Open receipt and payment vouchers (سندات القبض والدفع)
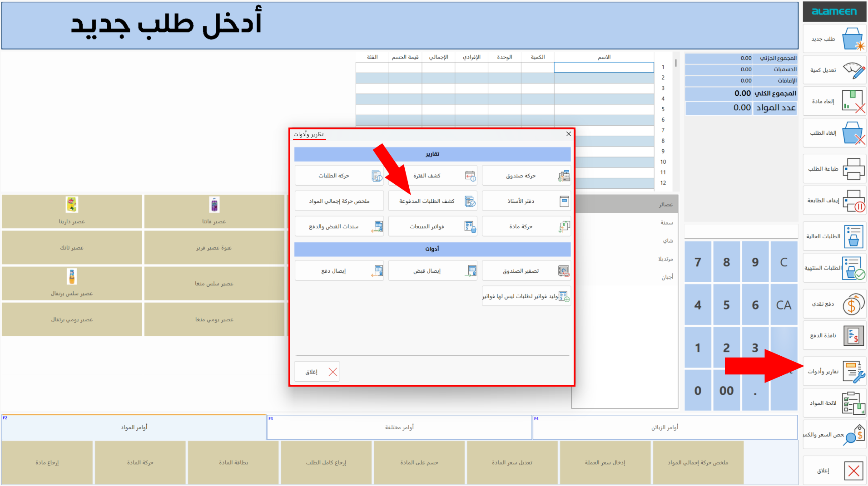This screenshot has width=868, height=486. point(339,226)
